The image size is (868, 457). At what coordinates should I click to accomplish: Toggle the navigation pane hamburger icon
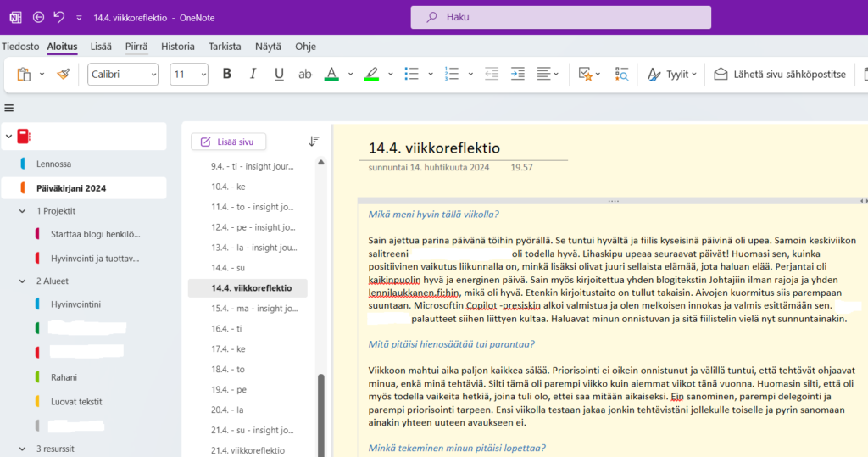(x=8, y=108)
